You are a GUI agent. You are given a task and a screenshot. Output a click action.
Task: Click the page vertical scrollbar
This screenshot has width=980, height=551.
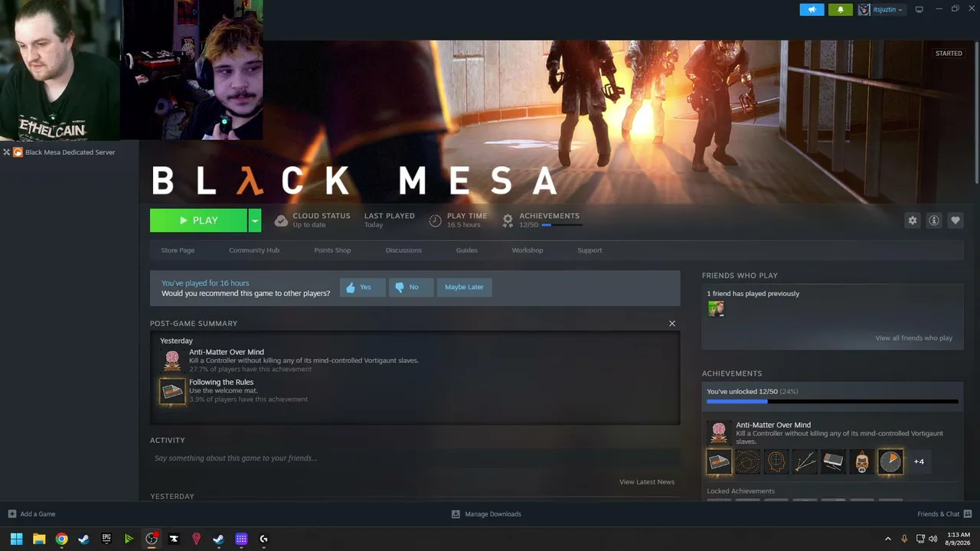coord(976,111)
